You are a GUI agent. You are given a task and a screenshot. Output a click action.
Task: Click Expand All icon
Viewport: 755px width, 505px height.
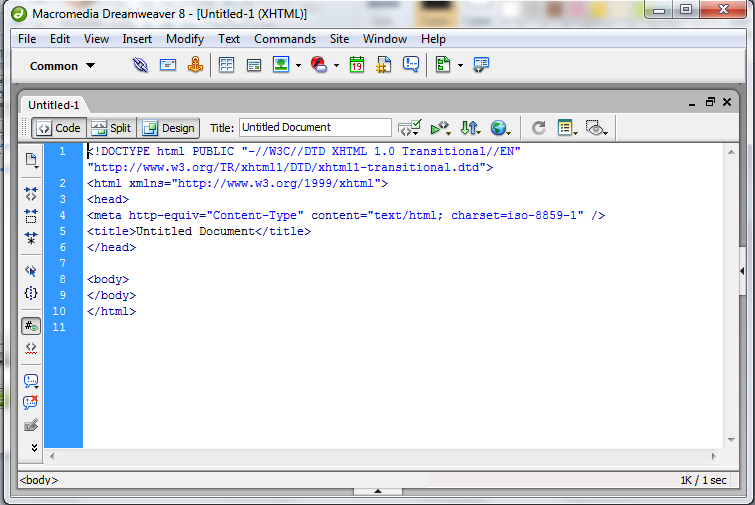click(31, 238)
